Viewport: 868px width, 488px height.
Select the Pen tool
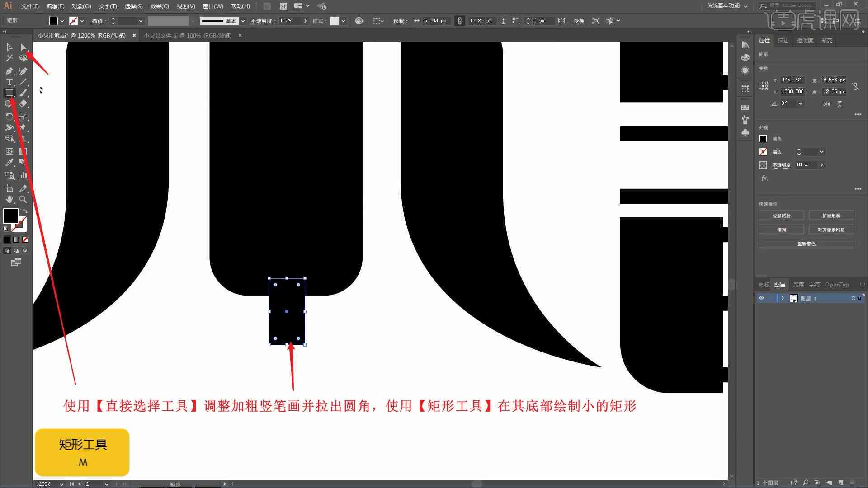click(x=9, y=70)
